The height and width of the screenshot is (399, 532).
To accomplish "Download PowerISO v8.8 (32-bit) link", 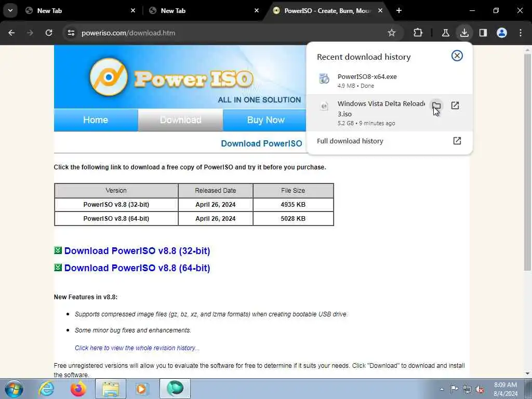I will (137, 251).
